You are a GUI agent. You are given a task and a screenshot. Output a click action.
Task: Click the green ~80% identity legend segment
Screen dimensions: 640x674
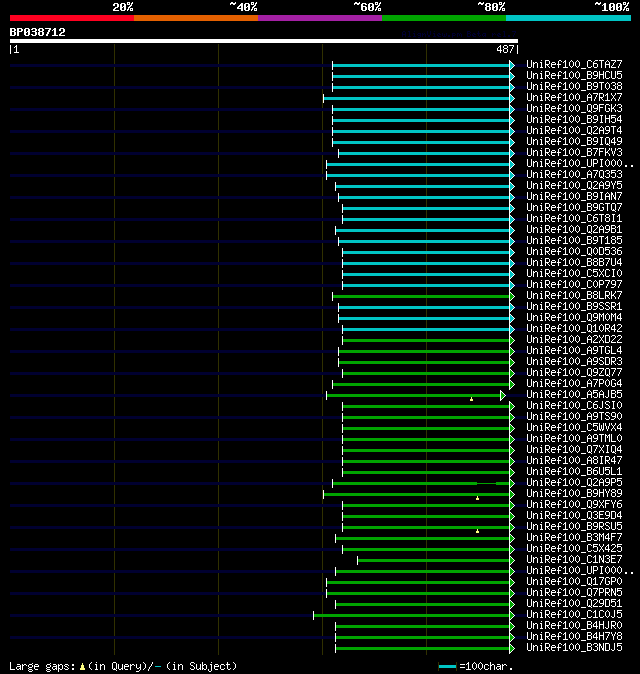pyautogui.click(x=444, y=18)
